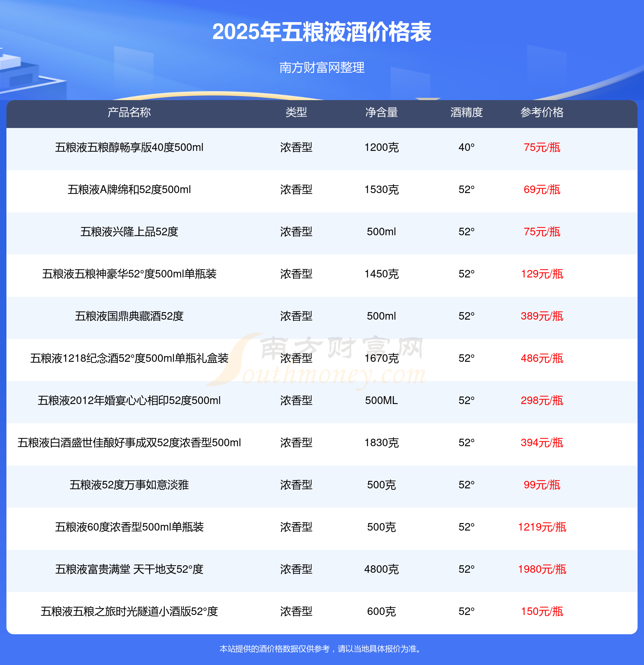Viewport: 644px width, 665px height.
Task: Click product name "五粮液2012年婚宴心心相印52度500ml"
Action: (x=129, y=400)
